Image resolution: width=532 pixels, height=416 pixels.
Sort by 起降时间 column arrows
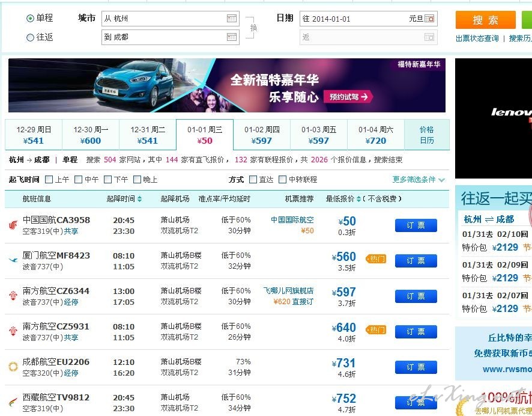coord(139,199)
